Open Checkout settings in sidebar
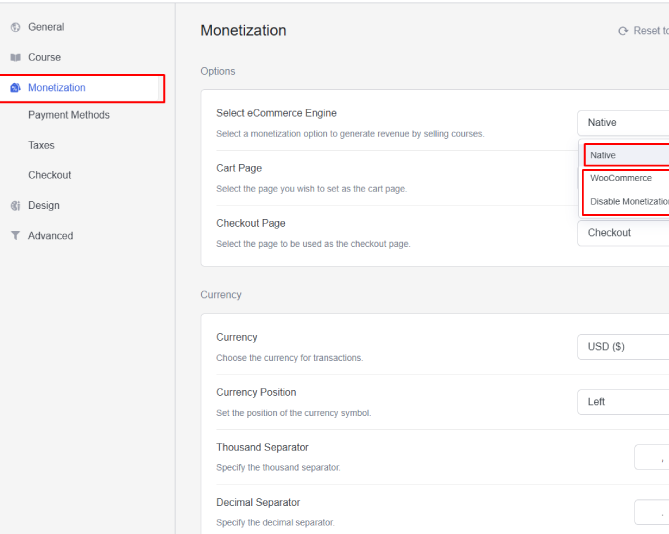Screen dimensions: 669x534 [x=50, y=175]
